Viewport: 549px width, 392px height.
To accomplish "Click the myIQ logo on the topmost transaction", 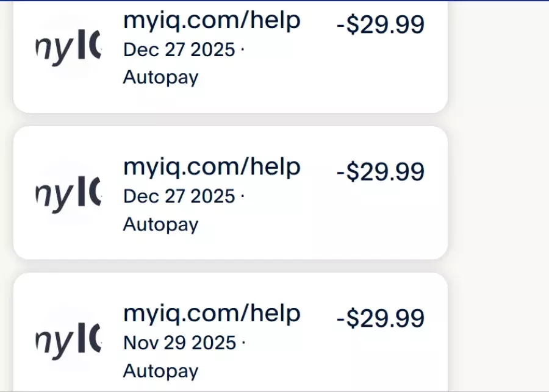I will [68, 49].
